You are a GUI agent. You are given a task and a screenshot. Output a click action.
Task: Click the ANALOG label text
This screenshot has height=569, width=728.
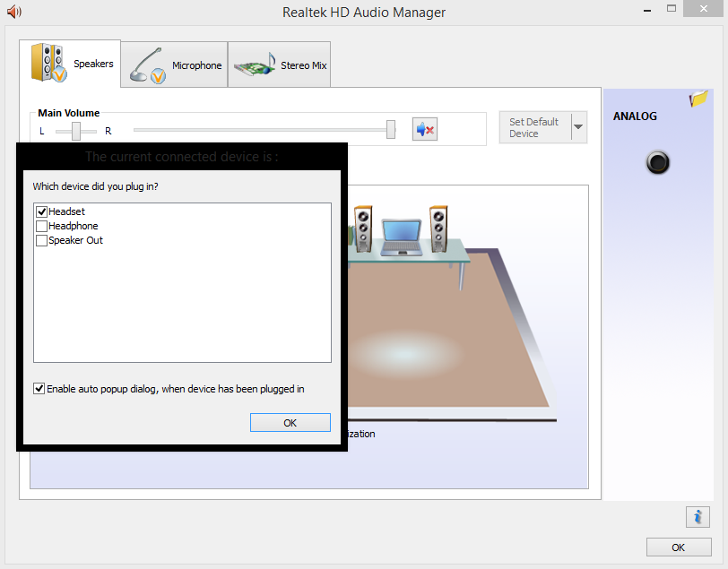[635, 116]
